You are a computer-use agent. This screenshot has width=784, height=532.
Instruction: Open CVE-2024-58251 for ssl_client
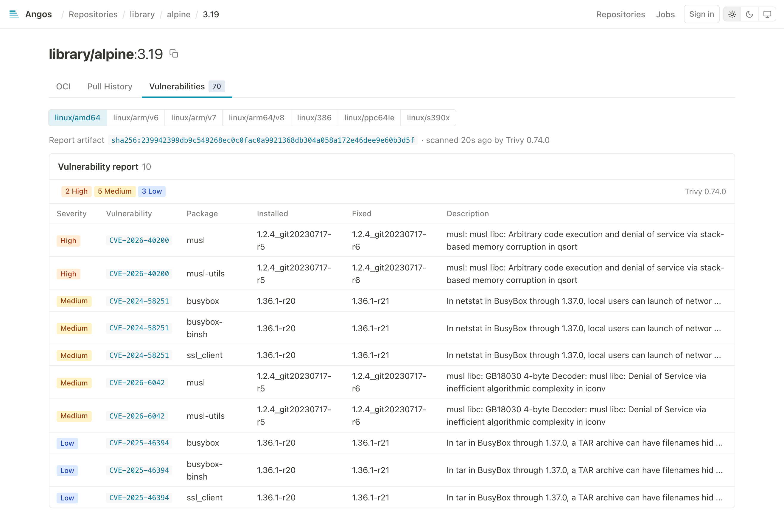click(x=139, y=355)
